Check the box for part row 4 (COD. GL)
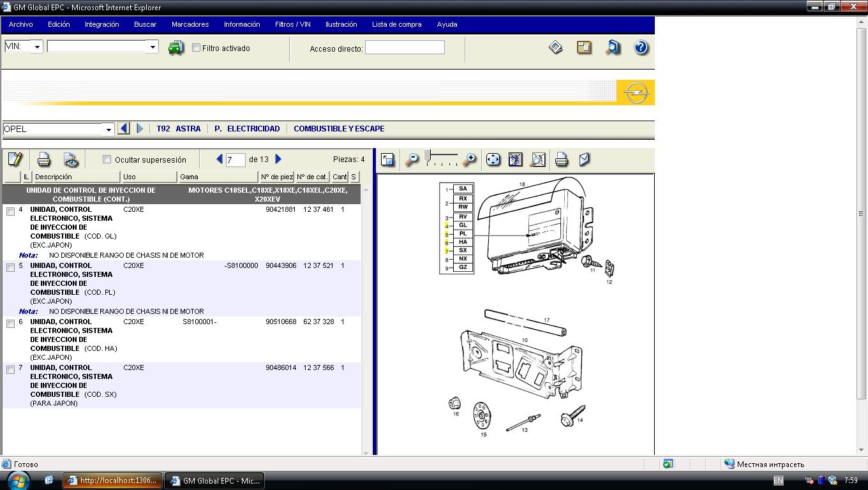 coord(10,212)
